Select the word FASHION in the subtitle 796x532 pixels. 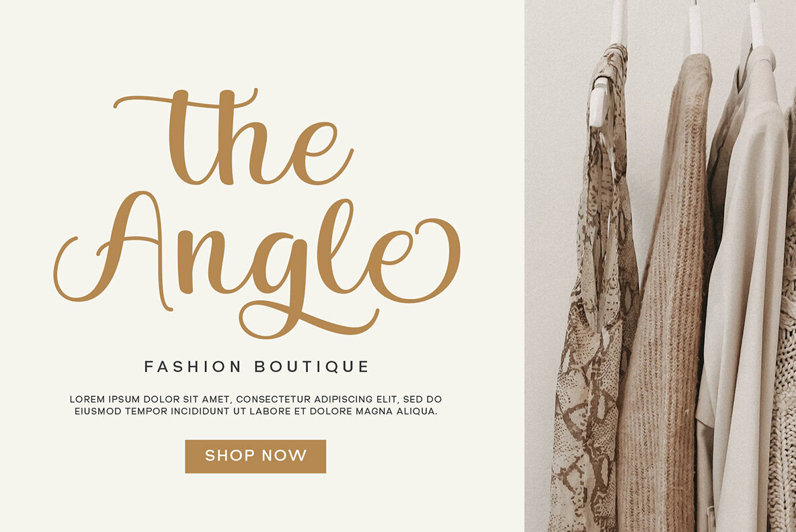(x=193, y=367)
